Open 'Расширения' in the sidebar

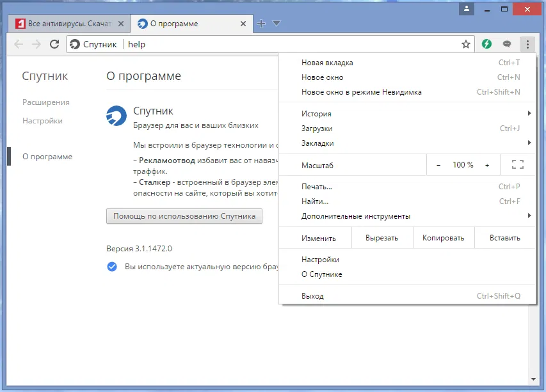46,102
